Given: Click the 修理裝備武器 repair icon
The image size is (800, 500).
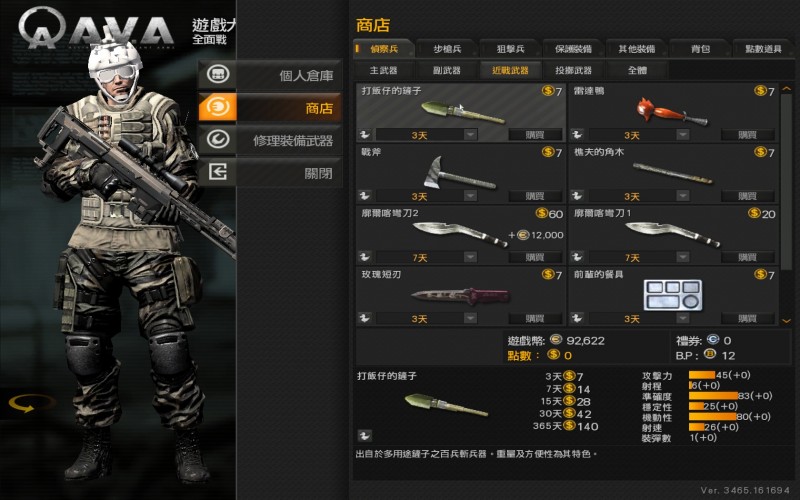Looking at the screenshot, I should (218, 140).
